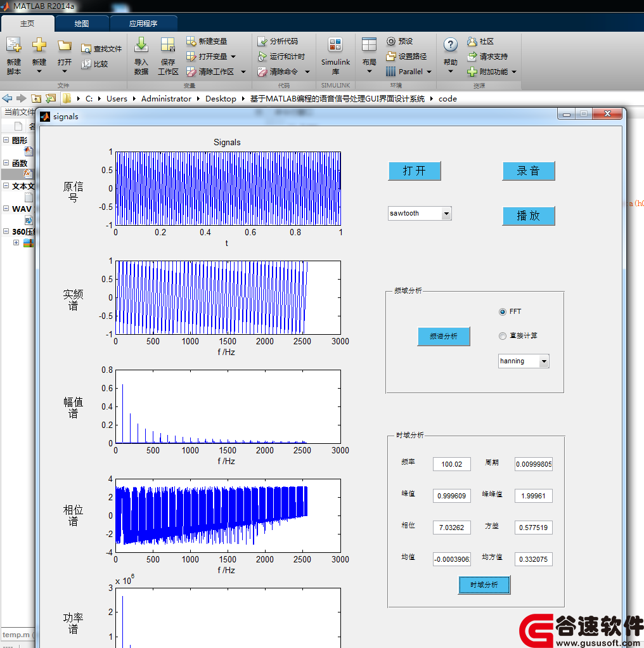
Task: Click the 频率 field showing 100.02
Action: tap(451, 464)
